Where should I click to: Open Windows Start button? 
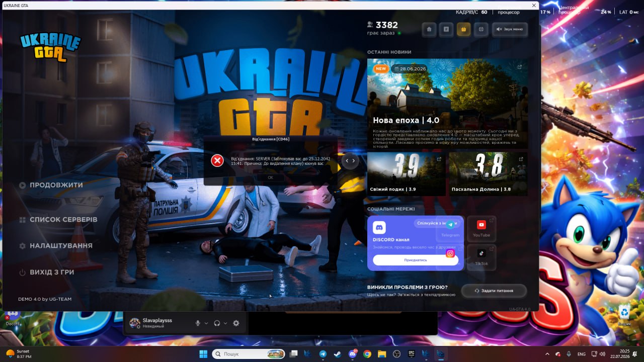(x=203, y=354)
